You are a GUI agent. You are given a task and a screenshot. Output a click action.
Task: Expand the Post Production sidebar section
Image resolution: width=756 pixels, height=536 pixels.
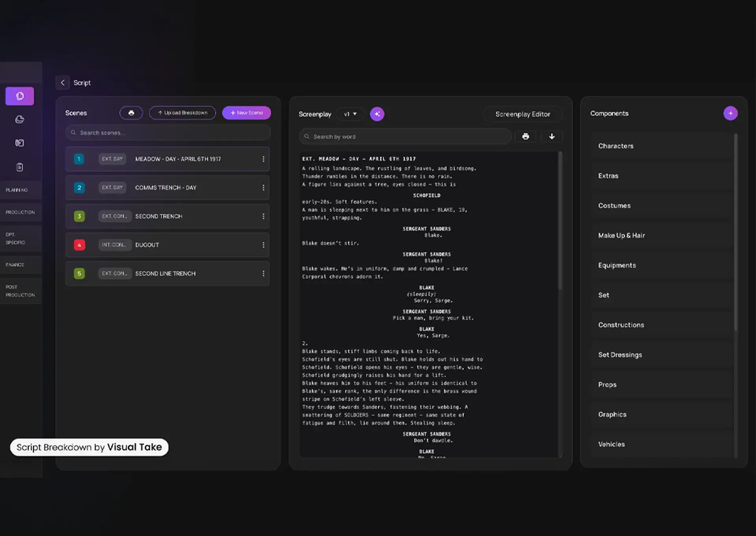(21, 291)
